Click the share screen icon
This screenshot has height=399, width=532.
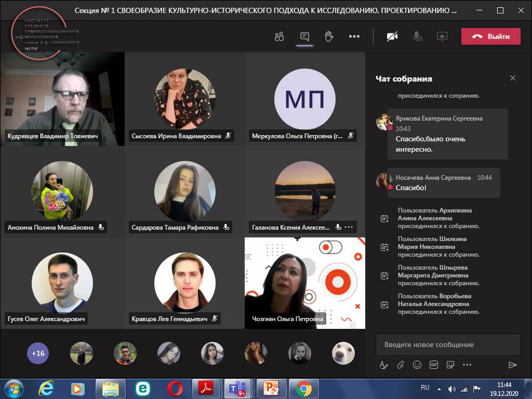(442, 36)
